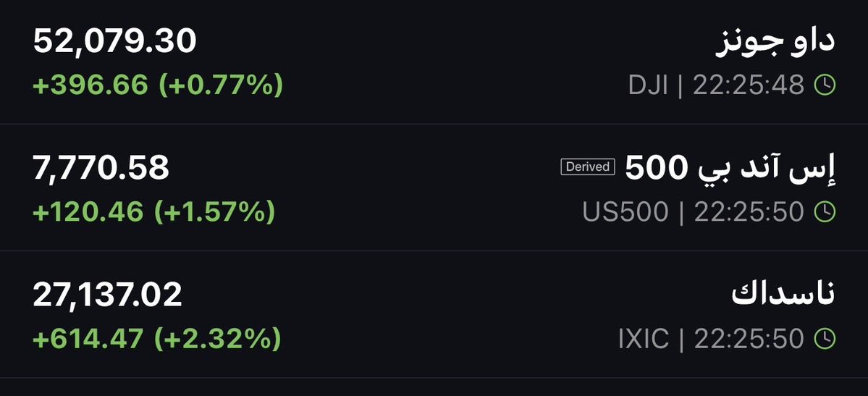This screenshot has height=396, width=868.
Task: Click the DJI ticker symbol
Action: click(x=648, y=86)
